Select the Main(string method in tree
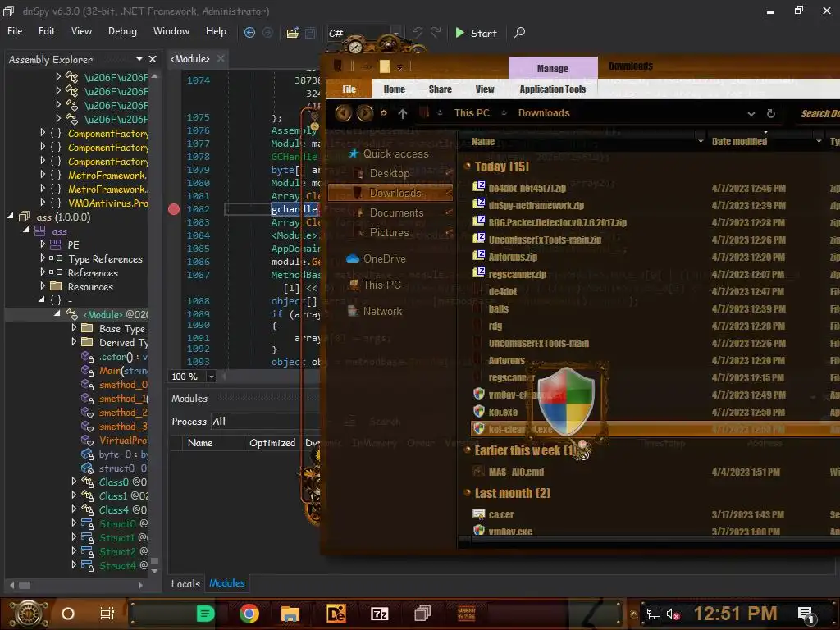 coord(123,371)
